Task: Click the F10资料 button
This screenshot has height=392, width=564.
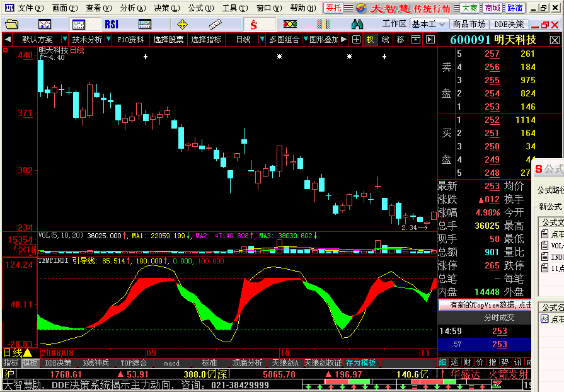Action: coord(130,40)
